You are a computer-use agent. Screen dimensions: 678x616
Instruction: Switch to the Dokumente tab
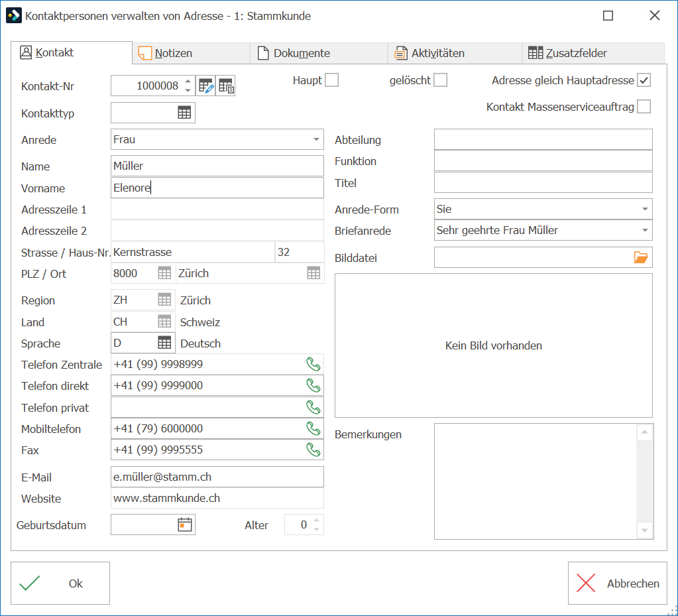319,53
